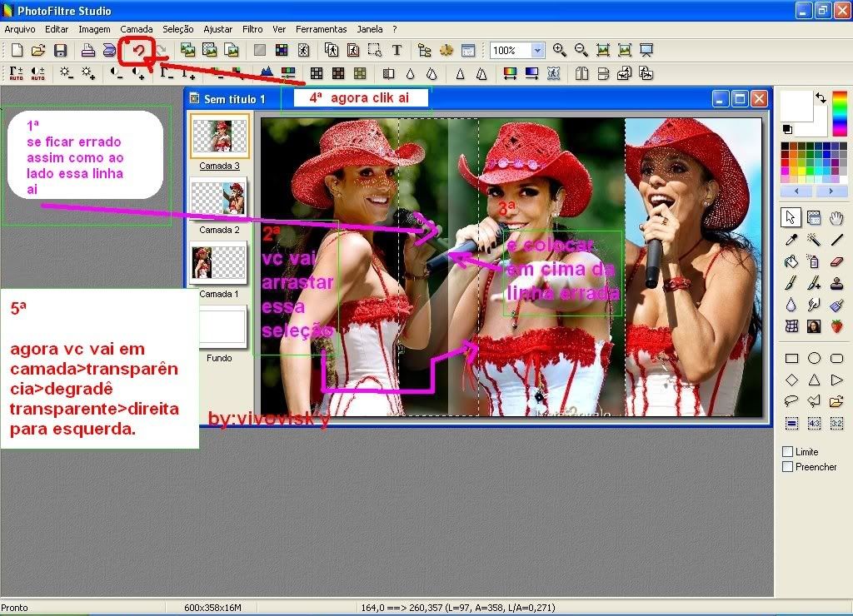Image resolution: width=853 pixels, height=616 pixels.
Task: Choose the Lasso selection shape
Action: tap(791, 402)
